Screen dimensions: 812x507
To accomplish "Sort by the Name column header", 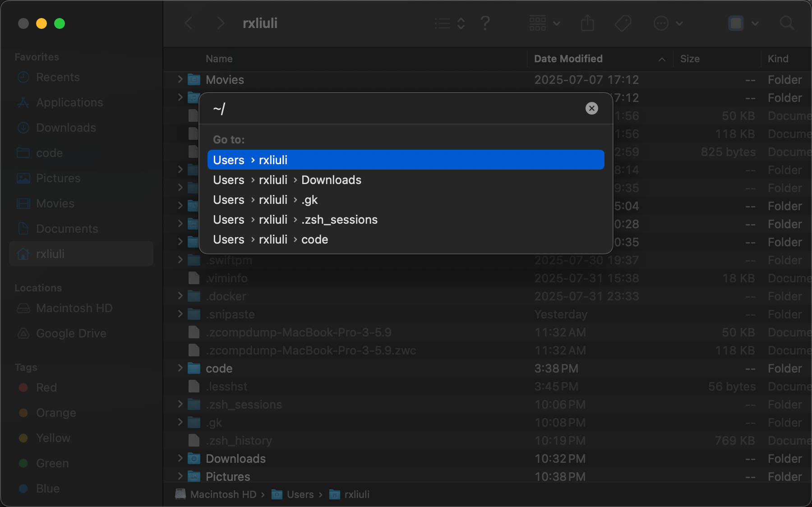I will tap(219, 59).
